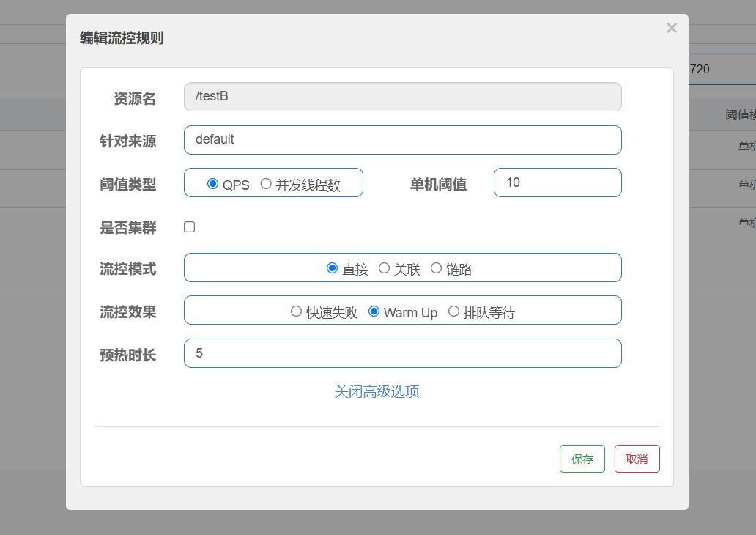The image size is (756, 535).
Task: Click the 资源名 field showing /testB
Action: [402, 97]
